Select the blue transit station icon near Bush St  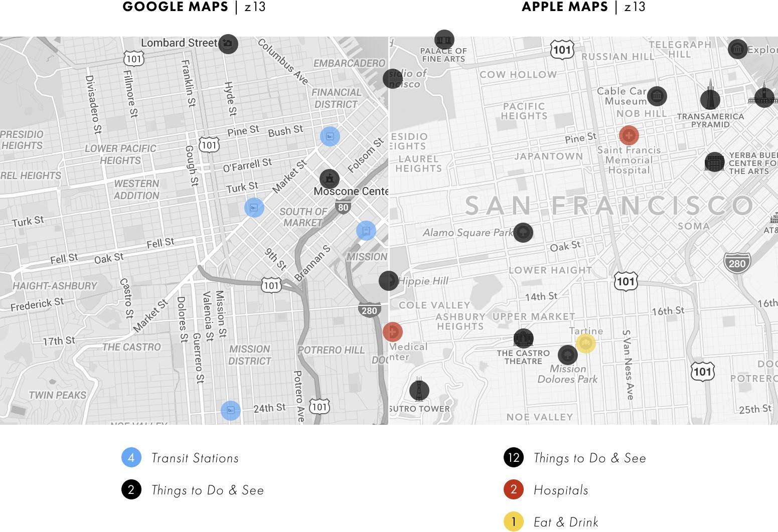tap(330, 136)
